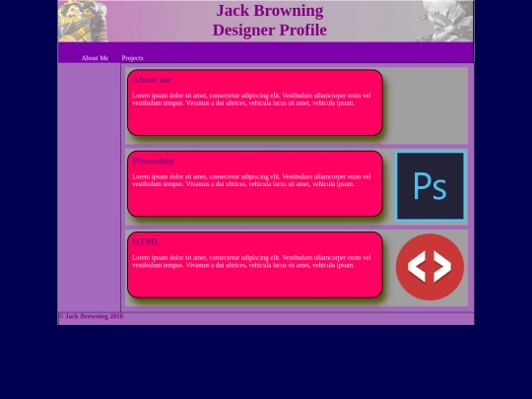The image size is (532, 399).
Task: Select the 'About me' heading
Action: coord(152,80)
